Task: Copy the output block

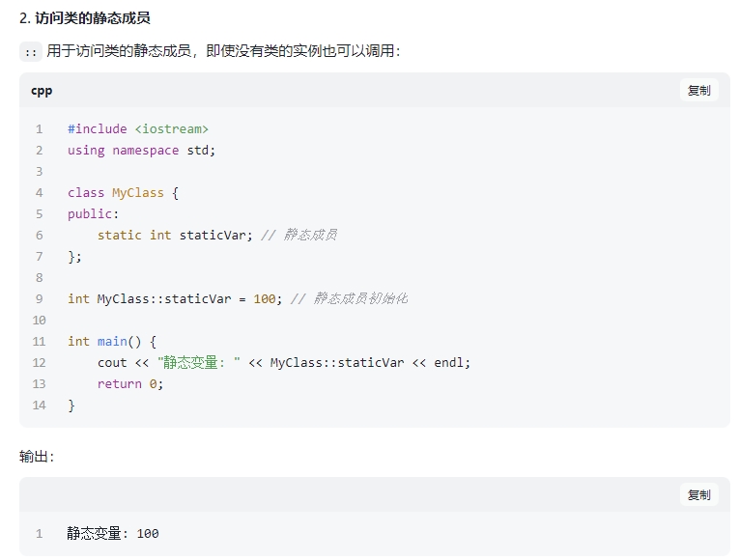Action: coord(698,494)
